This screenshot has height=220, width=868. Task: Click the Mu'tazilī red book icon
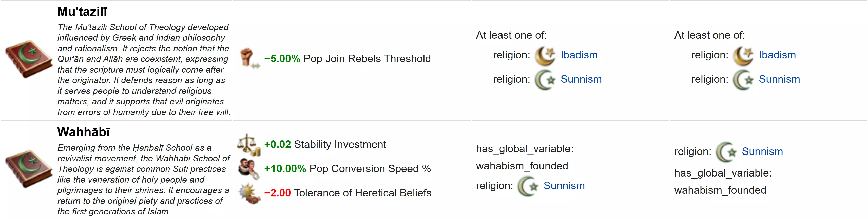(28, 59)
